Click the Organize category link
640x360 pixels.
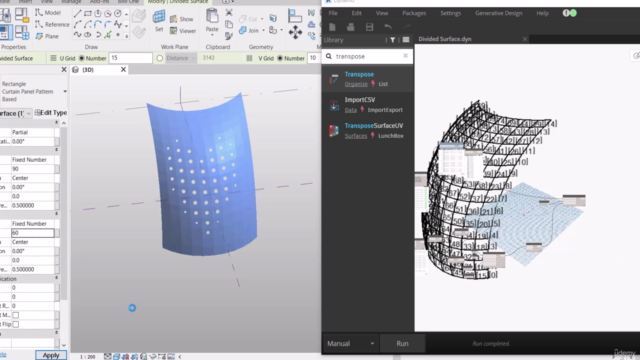(x=356, y=84)
